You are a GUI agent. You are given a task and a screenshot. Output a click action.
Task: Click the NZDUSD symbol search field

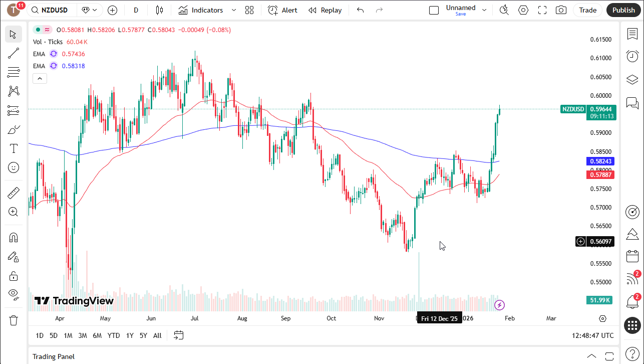click(52, 10)
